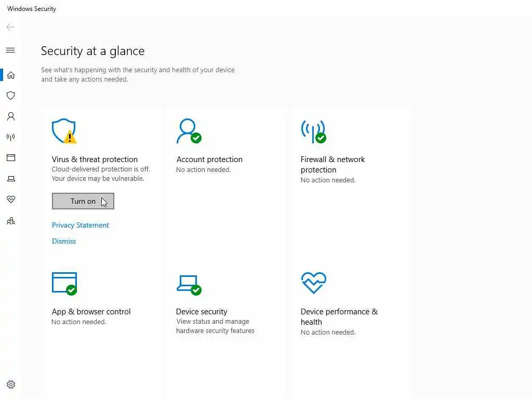Open Virus & threat protection title
This screenshot has width=532, height=399.
[95, 159]
